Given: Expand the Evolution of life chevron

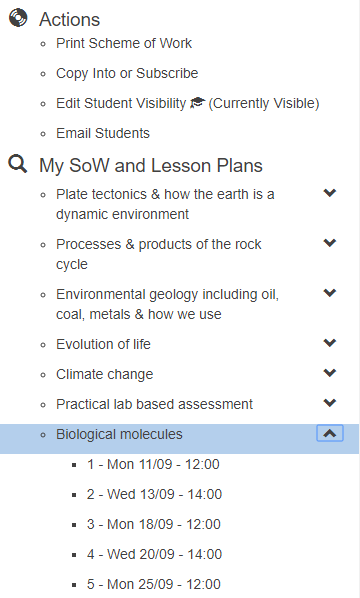Looking at the screenshot, I should pyautogui.click(x=329, y=343).
